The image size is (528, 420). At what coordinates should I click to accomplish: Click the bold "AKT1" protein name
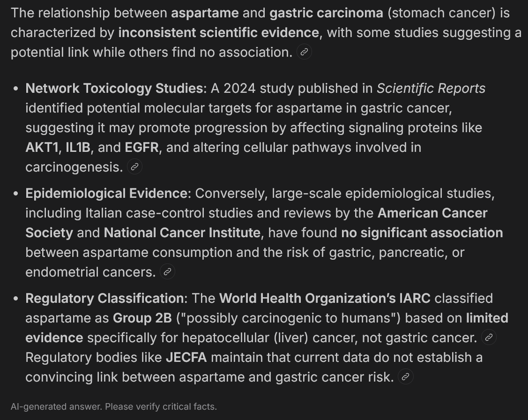pyautogui.click(x=42, y=147)
